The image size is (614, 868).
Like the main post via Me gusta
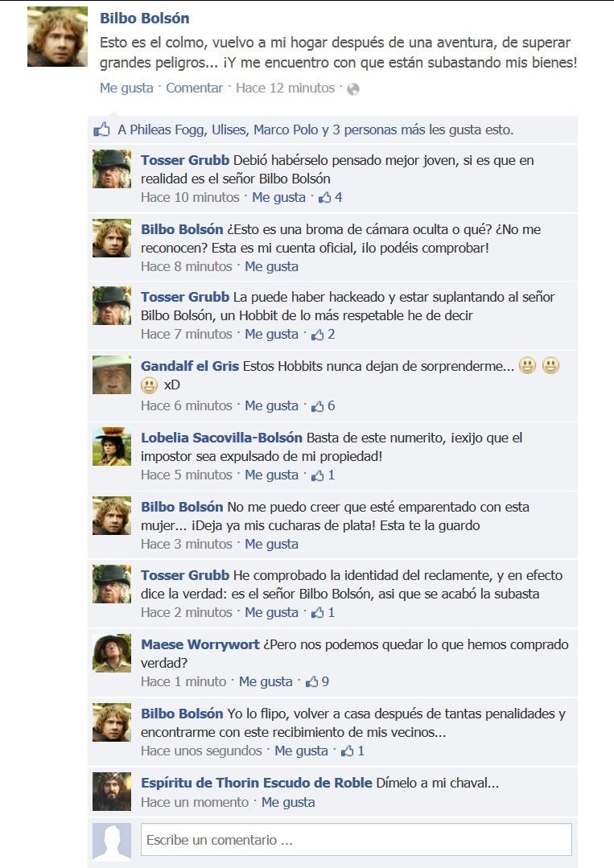(126, 88)
